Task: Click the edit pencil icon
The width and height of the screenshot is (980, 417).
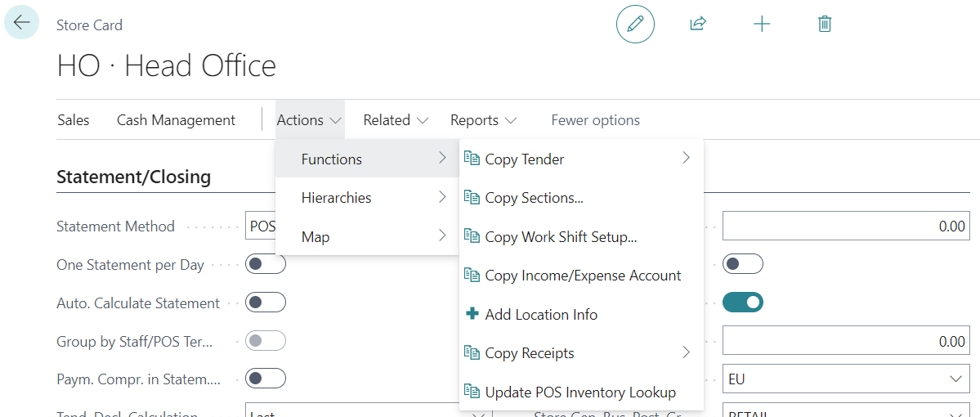Action: pos(635,24)
